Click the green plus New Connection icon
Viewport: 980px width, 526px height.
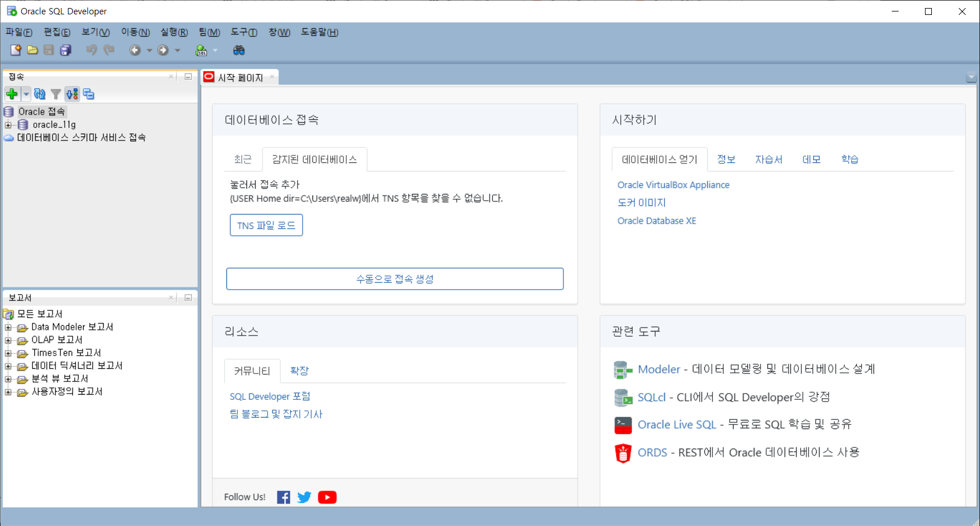click(x=12, y=93)
